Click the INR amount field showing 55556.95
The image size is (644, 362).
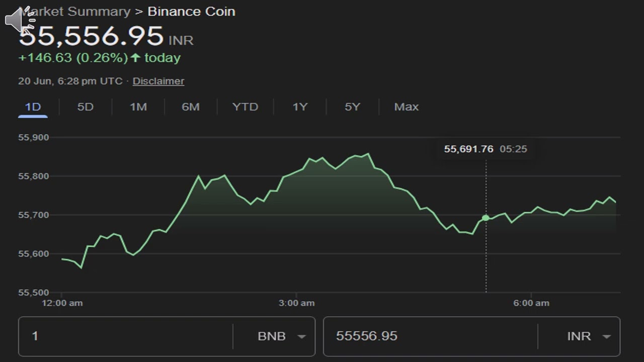coord(430,336)
